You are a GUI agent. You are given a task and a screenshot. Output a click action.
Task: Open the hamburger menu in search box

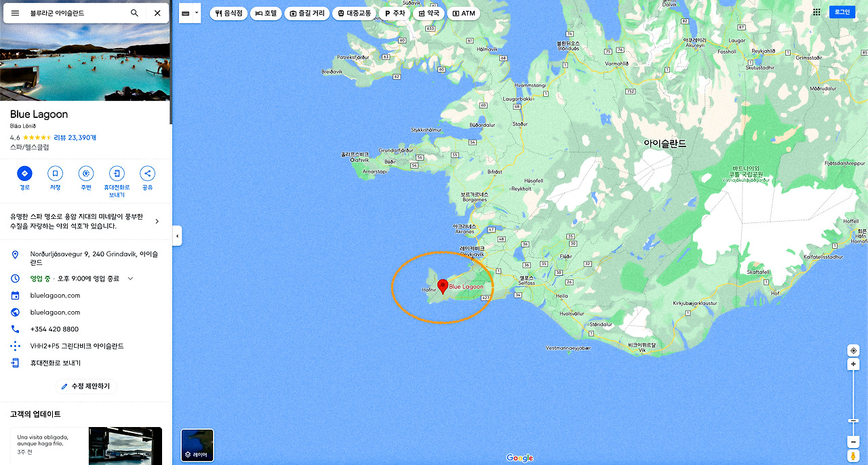click(x=15, y=13)
